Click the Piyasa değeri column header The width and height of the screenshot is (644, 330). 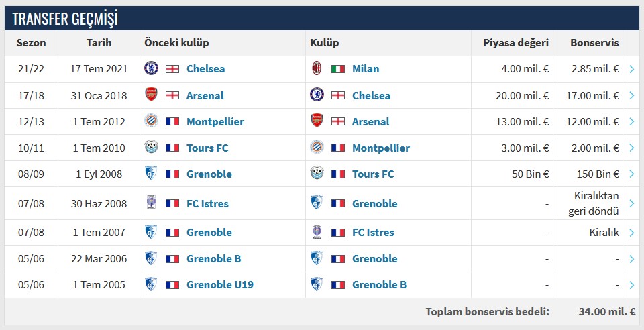pos(516,43)
